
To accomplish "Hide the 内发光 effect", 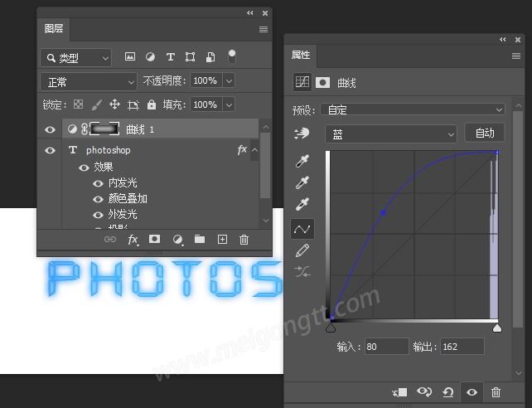I will (98, 183).
